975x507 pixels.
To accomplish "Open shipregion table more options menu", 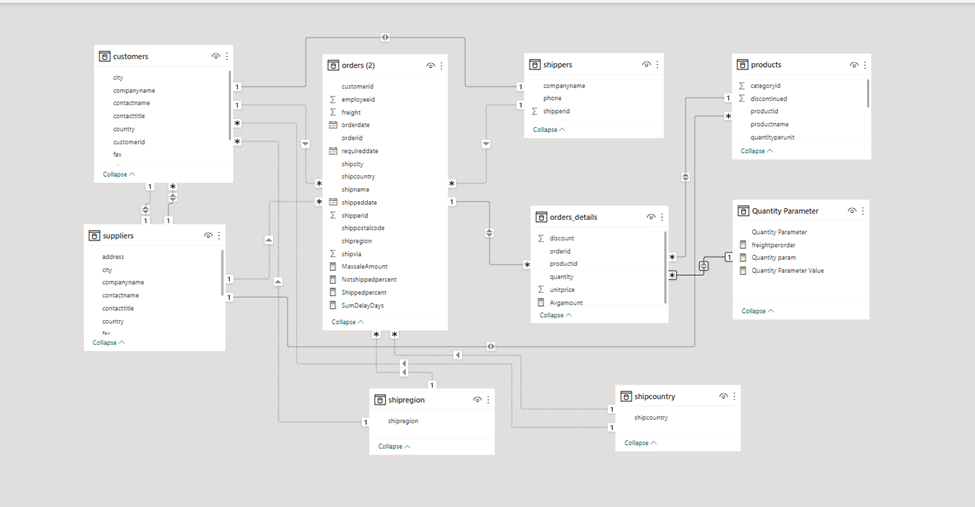I will pos(489,399).
